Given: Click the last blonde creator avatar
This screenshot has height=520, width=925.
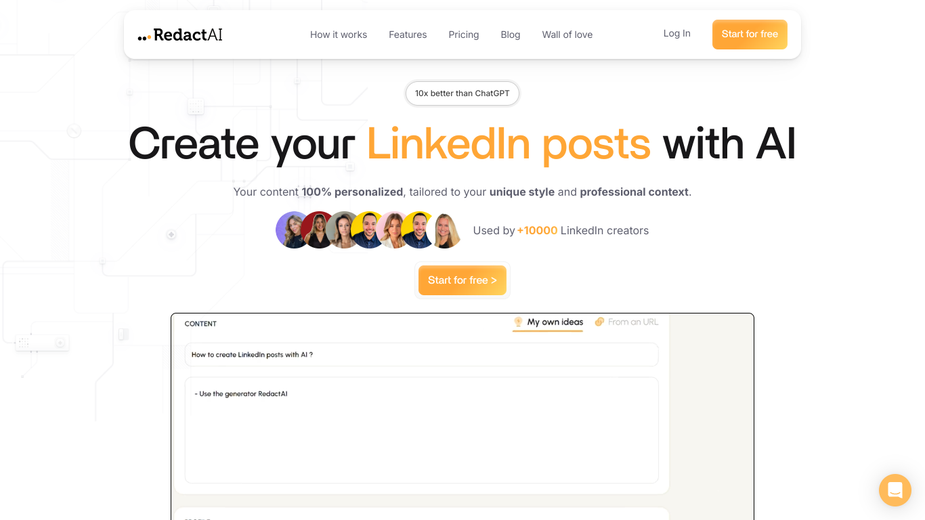Looking at the screenshot, I should pyautogui.click(x=445, y=230).
